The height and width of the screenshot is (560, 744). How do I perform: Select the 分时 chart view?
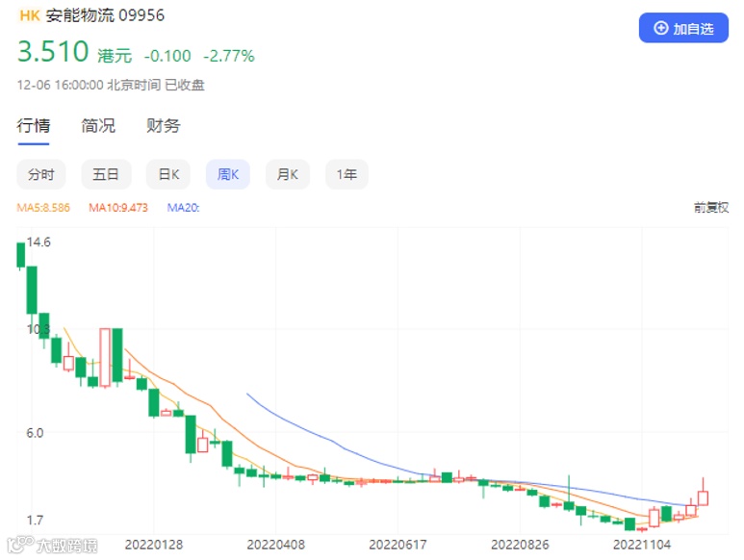(40, 174)
